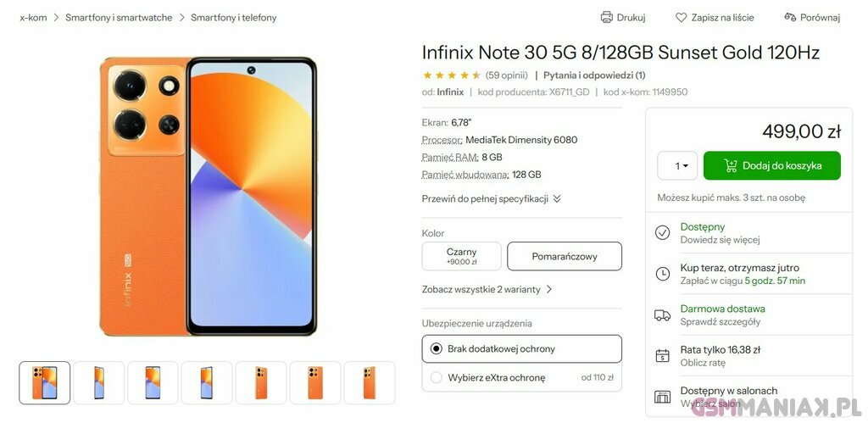This screenshot has width=868, height=423.
Task: Expand Przewiń do pełnej specyfikacji
Action: tap(491, 198)
